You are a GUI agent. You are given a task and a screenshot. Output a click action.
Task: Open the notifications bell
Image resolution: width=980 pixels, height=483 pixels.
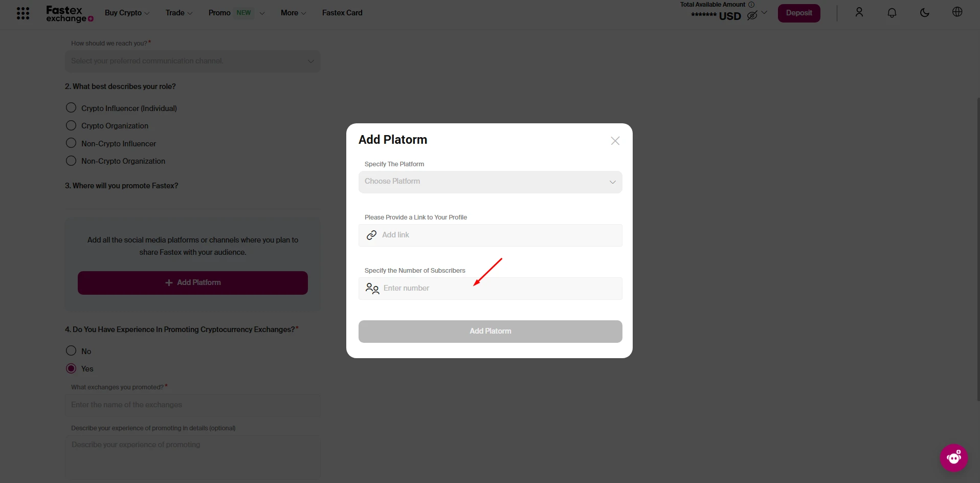pos(892,13)
